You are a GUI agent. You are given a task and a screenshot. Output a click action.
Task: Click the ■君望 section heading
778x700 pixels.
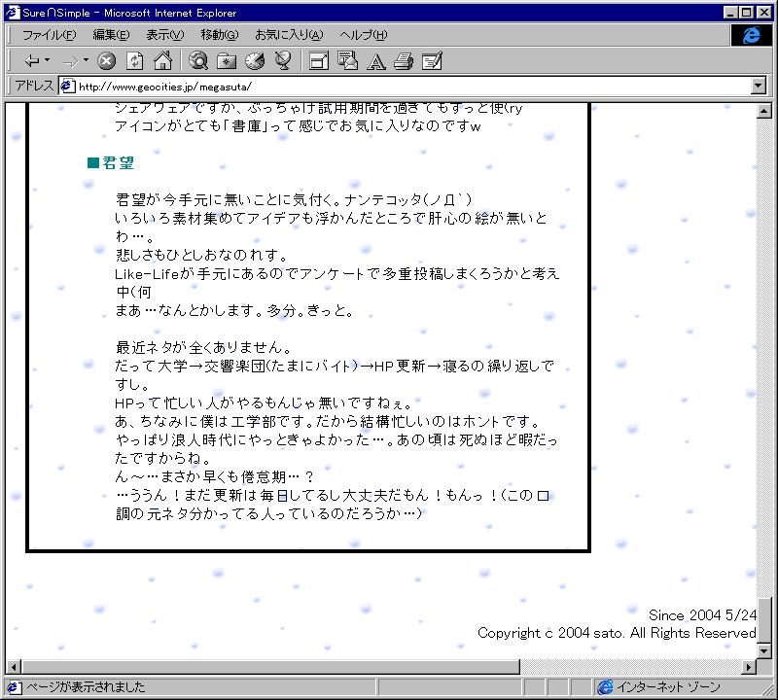pos(110,162)
